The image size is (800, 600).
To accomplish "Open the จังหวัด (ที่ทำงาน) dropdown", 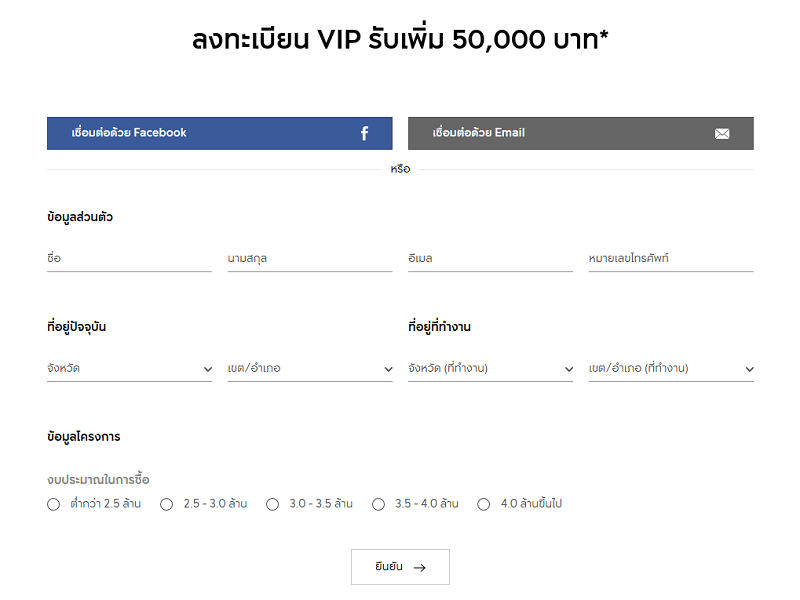I will coord(490,368).
